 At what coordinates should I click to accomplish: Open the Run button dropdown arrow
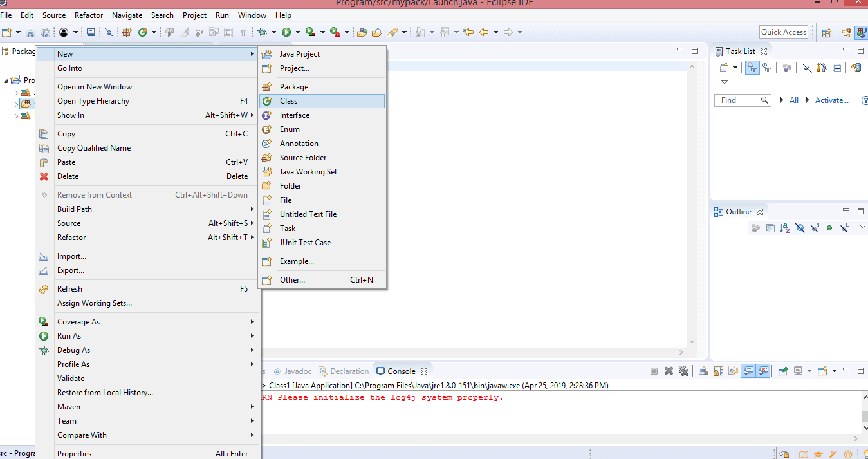pyautogui.click(x=298, y=32)
